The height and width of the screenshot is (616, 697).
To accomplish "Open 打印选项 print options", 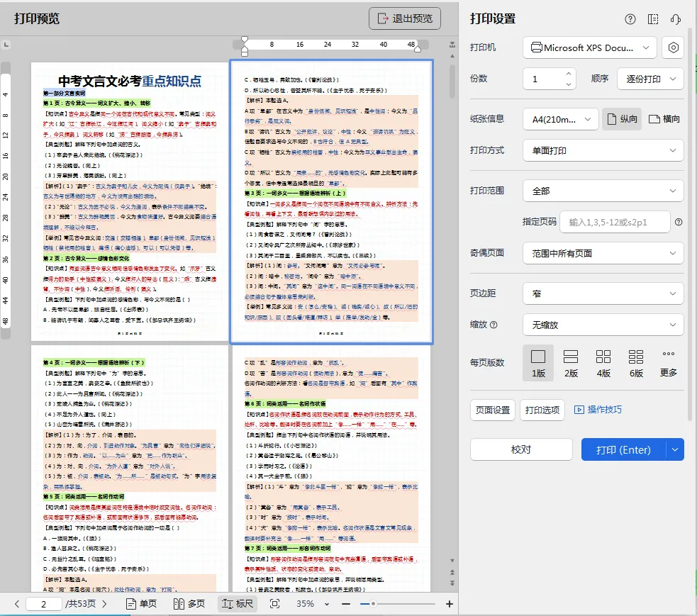I will (542, 410).
